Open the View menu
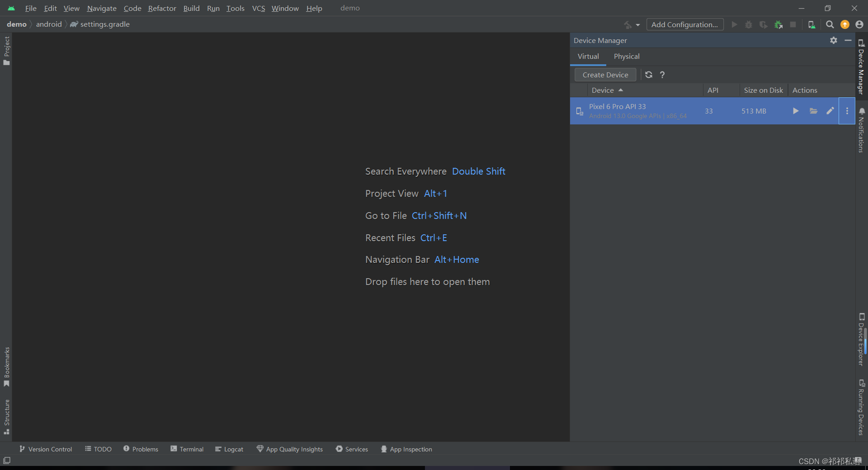868x470 pixels. (x=71, y=8)
